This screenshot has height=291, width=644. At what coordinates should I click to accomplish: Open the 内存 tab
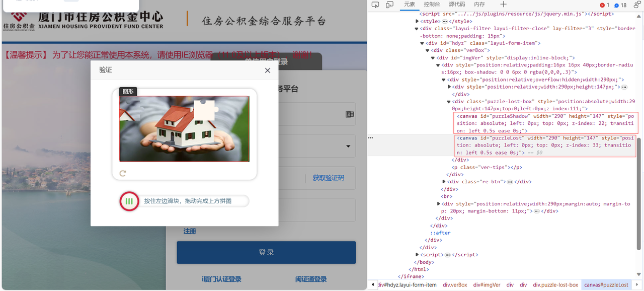[479, 5]
